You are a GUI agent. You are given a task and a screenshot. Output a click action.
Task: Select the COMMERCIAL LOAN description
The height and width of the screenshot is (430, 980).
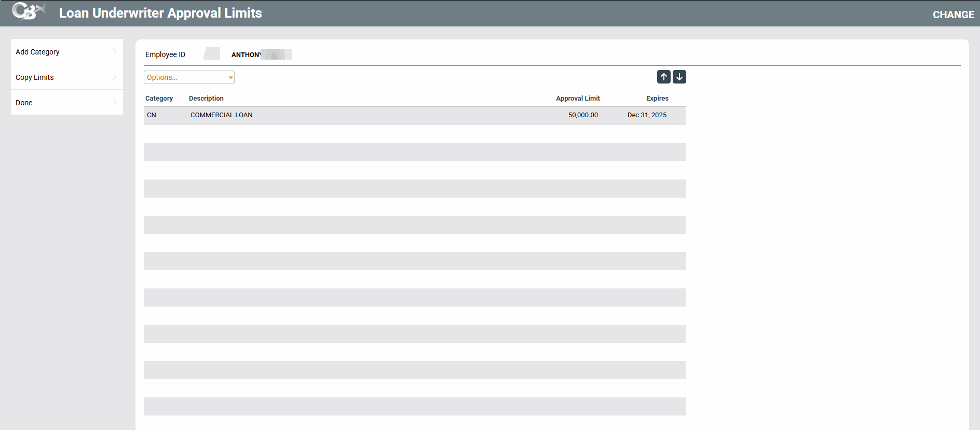tap(221, 115)
